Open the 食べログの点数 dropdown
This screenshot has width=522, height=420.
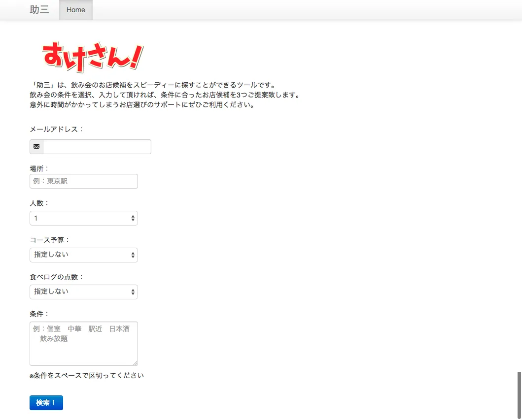click(x=84, y=292)
